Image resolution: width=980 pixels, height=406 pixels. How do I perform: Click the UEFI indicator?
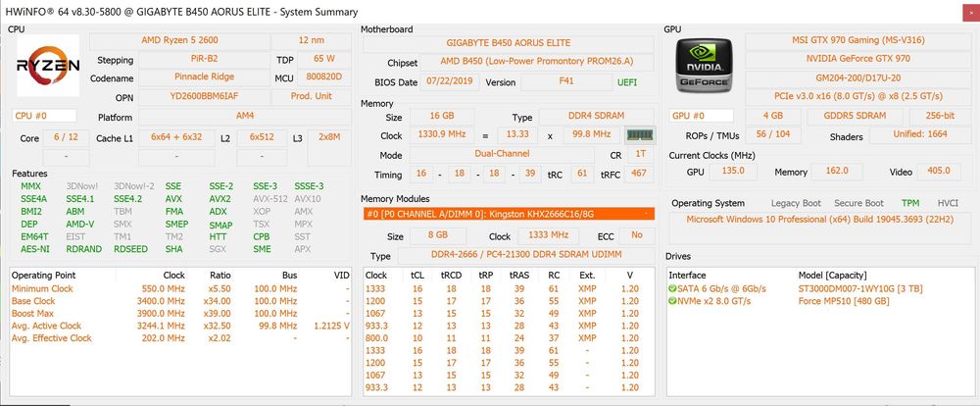pyautogui.click(x=627, y=82)
